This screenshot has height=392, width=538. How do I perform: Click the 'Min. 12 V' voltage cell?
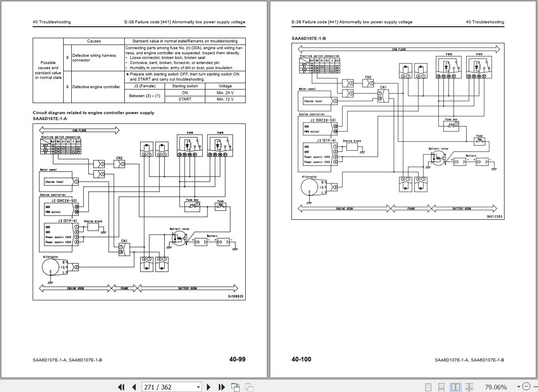[225, 99]
